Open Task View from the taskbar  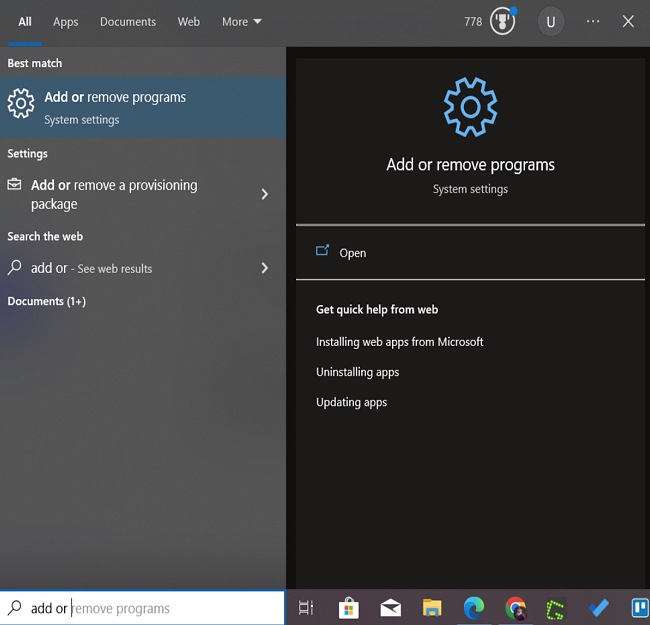coord(306,608)
